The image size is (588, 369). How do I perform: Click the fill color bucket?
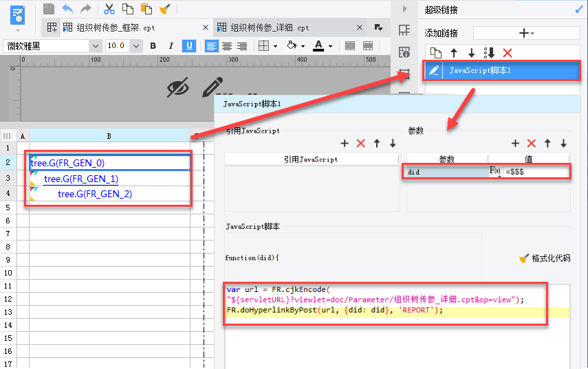pyautogui.click(x=292, y=46)
